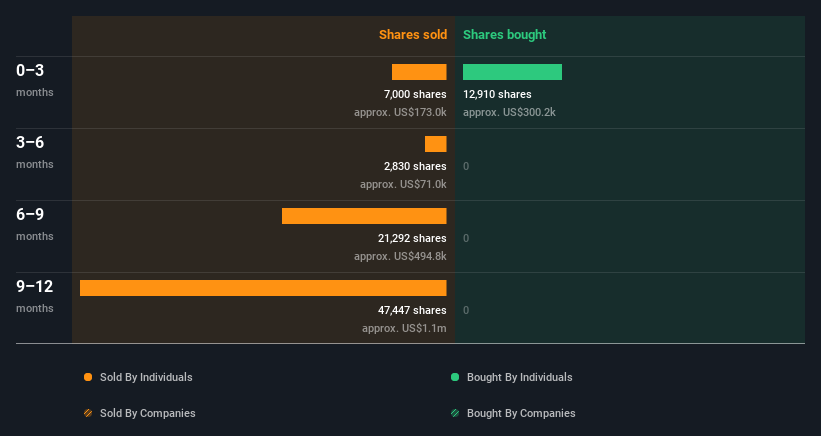Click the 21,292 shares value
The width and height of the screenshot is (821, 436).
[x=412, y=238]
